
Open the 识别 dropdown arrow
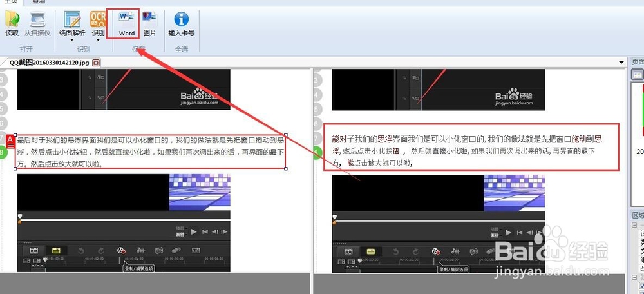(x=98, y=40)
